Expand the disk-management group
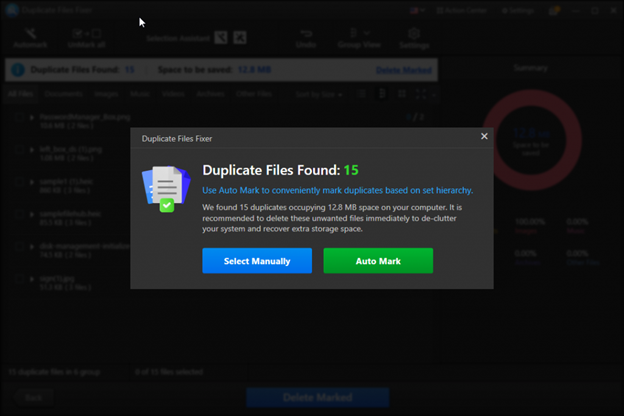Screen dimensions: 624x416 point(32,246)
